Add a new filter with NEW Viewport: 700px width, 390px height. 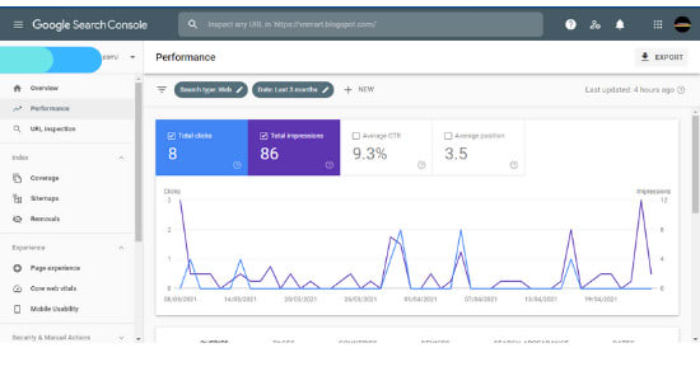(x=359, y=90)
